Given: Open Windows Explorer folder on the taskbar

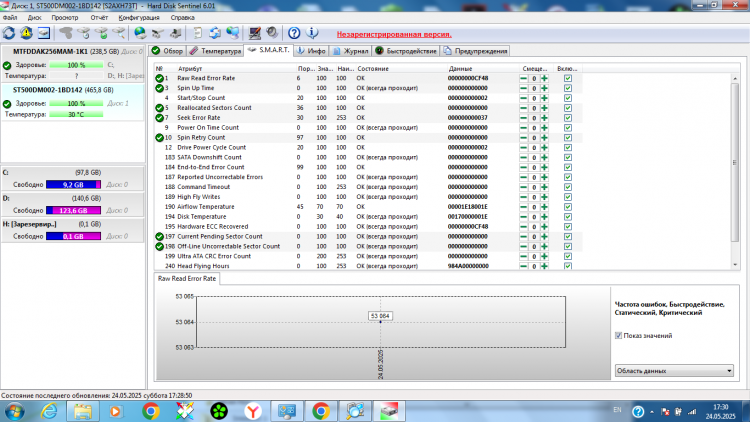Looking at the screenshot, I should click(x=82, y=411).
